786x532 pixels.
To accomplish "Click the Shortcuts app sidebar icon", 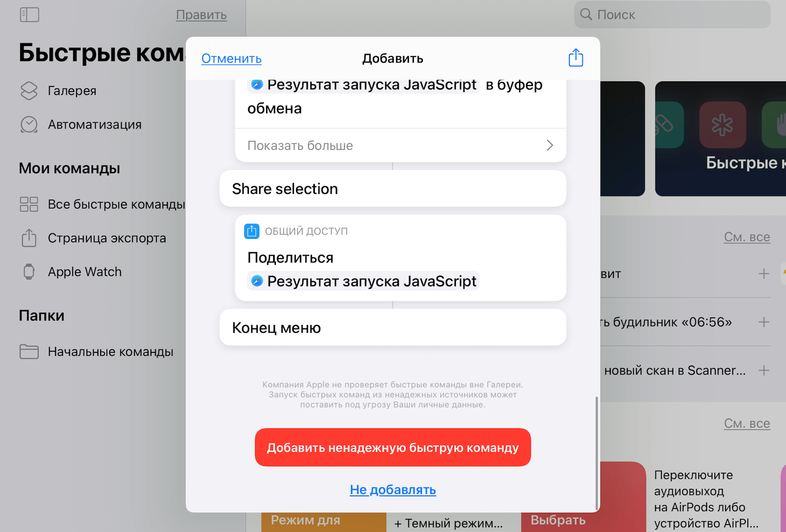I will tap(30, 13).
